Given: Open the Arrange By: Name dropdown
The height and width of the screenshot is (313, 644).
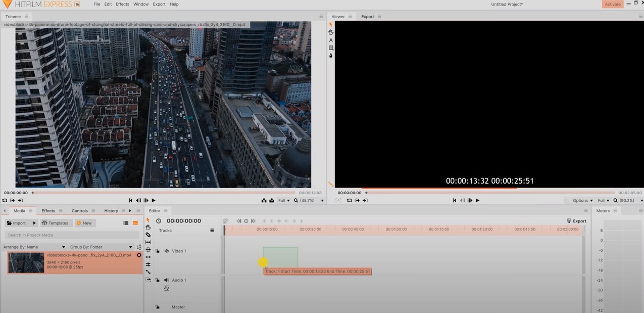Looking at the screenshot, I should tap(34, 247).
